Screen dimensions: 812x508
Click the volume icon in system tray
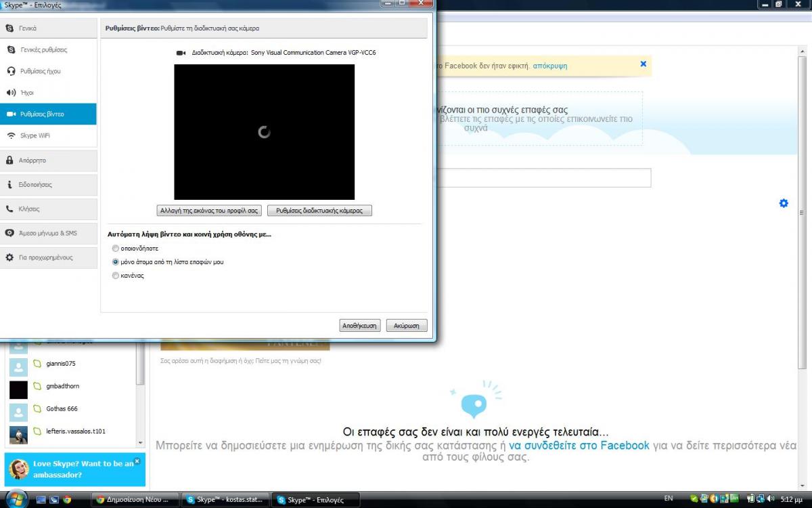pos(771,499)
